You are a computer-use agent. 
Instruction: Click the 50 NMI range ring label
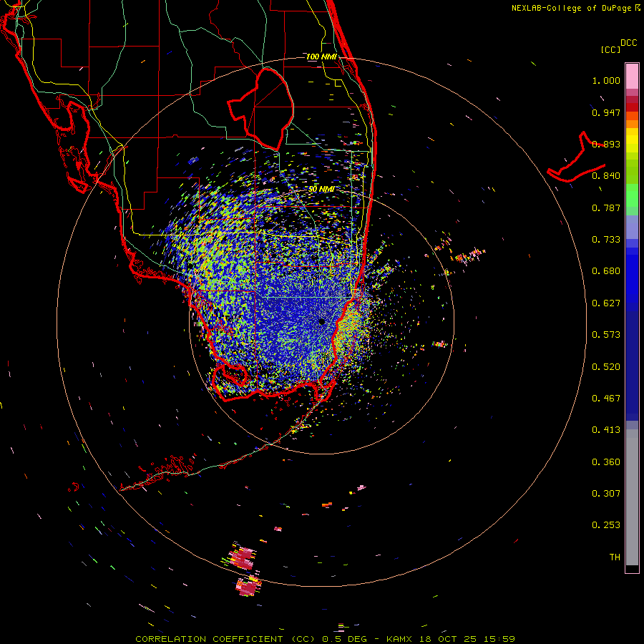point(321,189)
